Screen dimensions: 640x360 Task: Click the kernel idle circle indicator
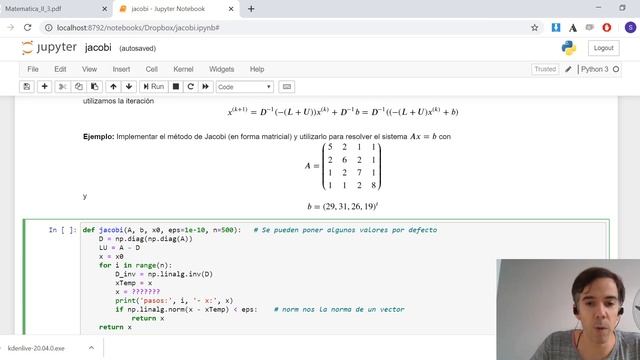616,69
